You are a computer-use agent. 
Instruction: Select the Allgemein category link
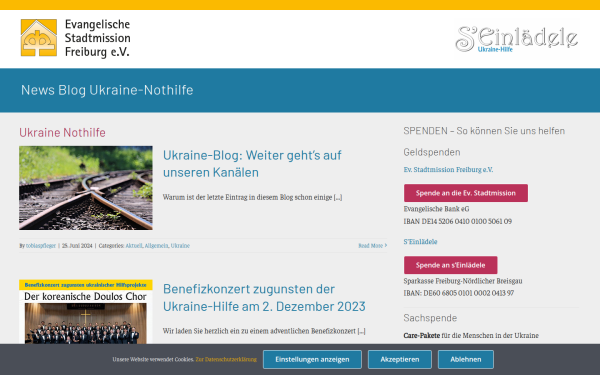coord(157,246)
